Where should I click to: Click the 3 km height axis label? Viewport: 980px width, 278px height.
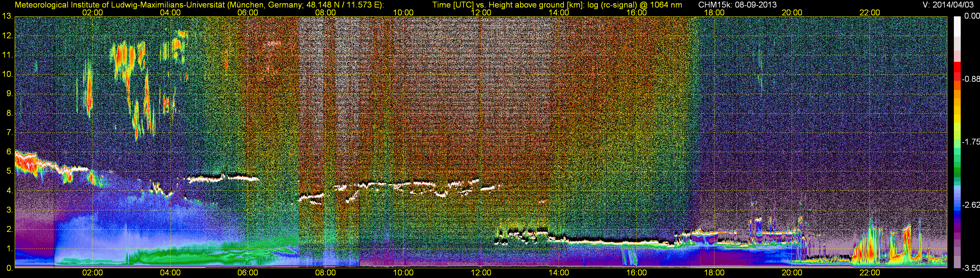9,210
